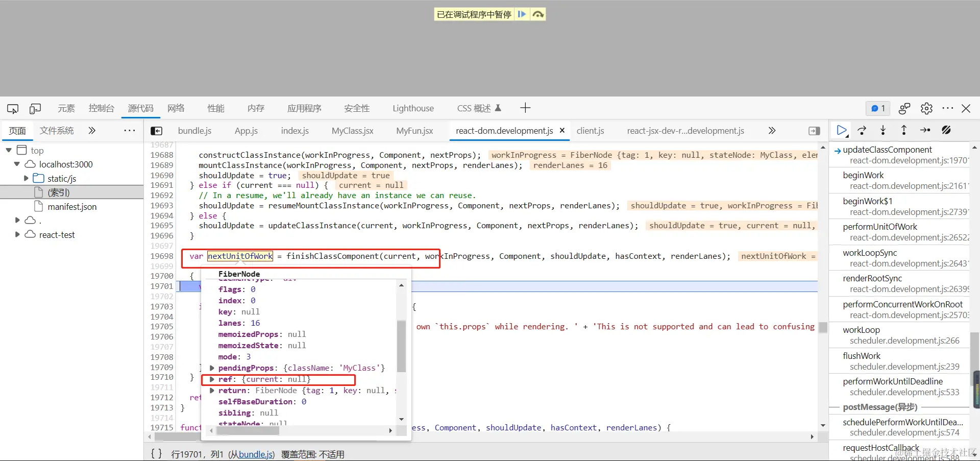The width and height of the screenshot is (980, 461).
Task: Toggle the navigator sidebar pane
Action: [157, 131]
